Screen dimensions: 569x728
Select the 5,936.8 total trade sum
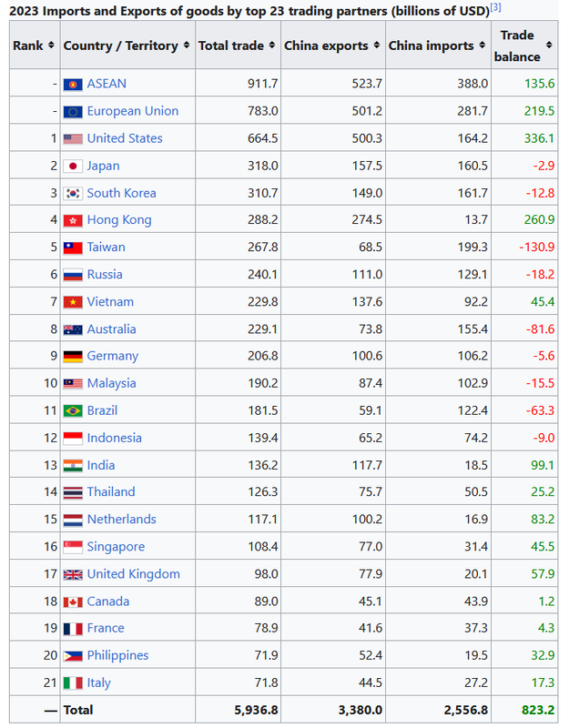click(257, 711)
